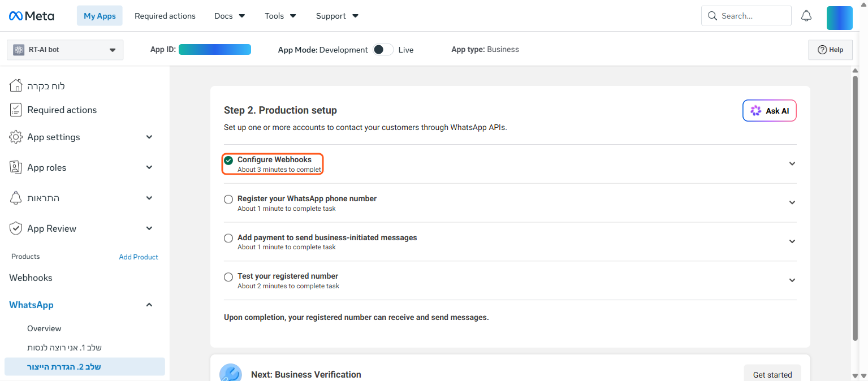Viewport: 868px width, 381px height.
Task: Click the Meta logo
Action: click(x=32, y=16)
